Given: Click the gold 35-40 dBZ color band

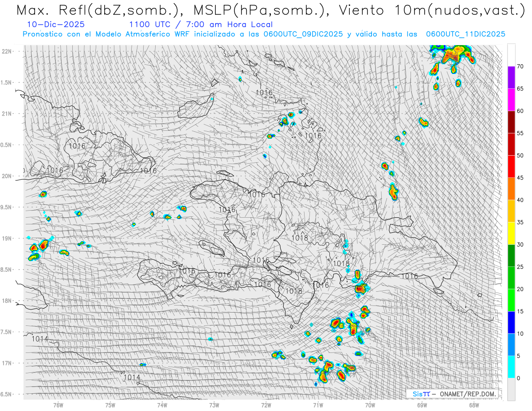Looking at the screenshot, I should point(511,211).
